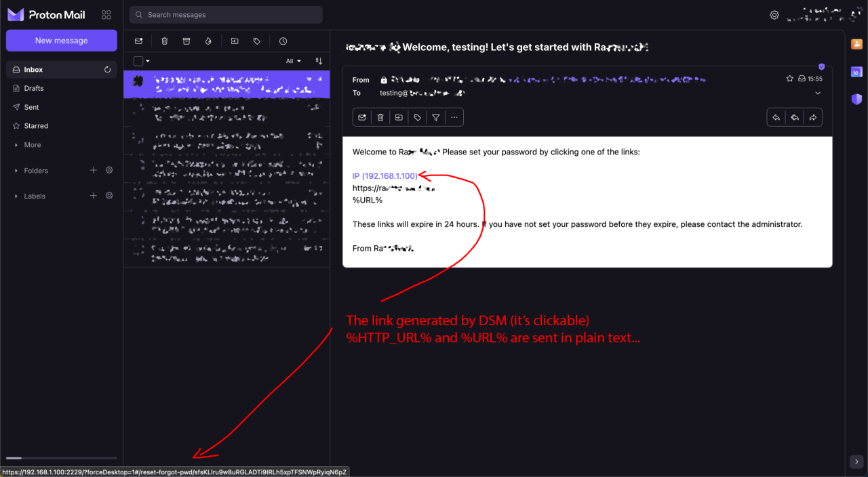This screenshot has width=868, height=477.
Task: Expand message header details chevron
Action: point(818,93)
